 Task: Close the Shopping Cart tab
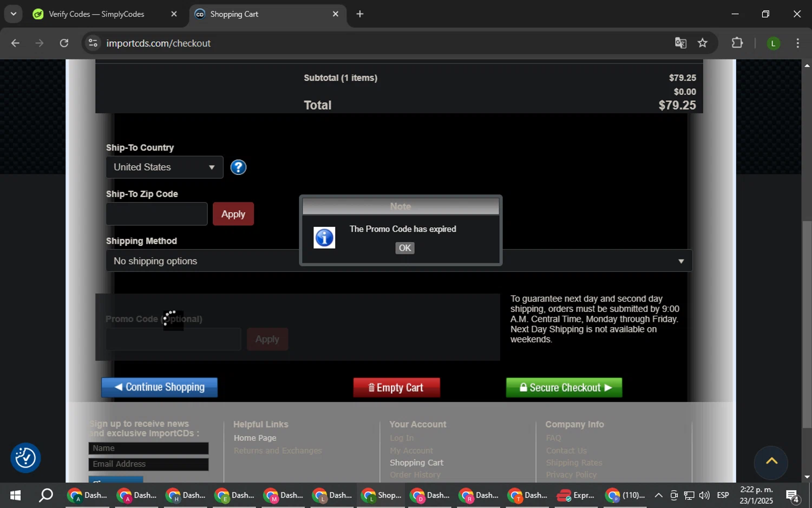click(336, 14)
